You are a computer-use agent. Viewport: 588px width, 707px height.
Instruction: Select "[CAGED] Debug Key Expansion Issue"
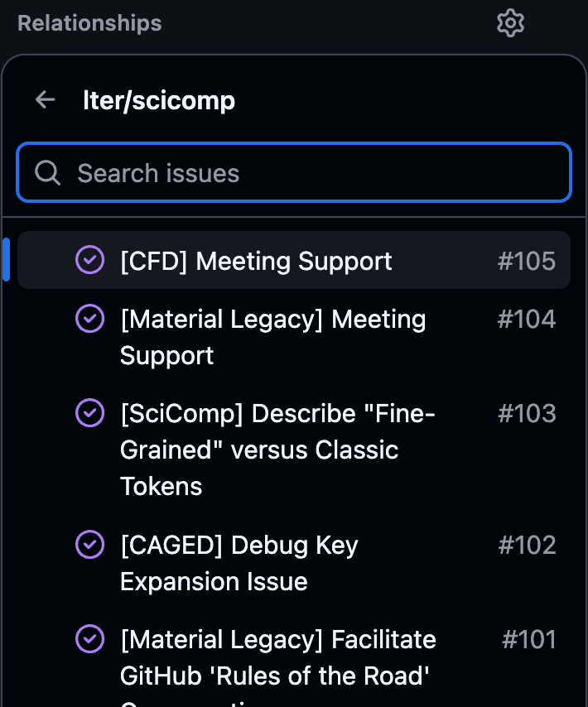[239, 563]
